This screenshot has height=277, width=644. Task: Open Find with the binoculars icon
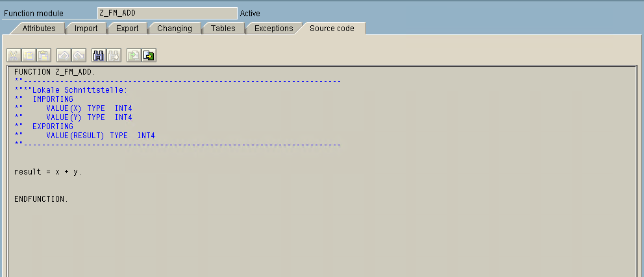(99, 55)
